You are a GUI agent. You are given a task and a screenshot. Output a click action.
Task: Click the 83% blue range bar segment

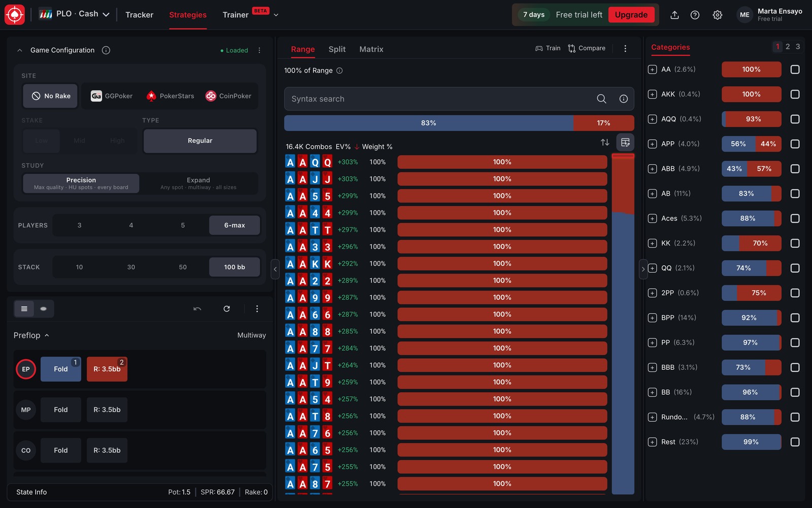(429, 123)
